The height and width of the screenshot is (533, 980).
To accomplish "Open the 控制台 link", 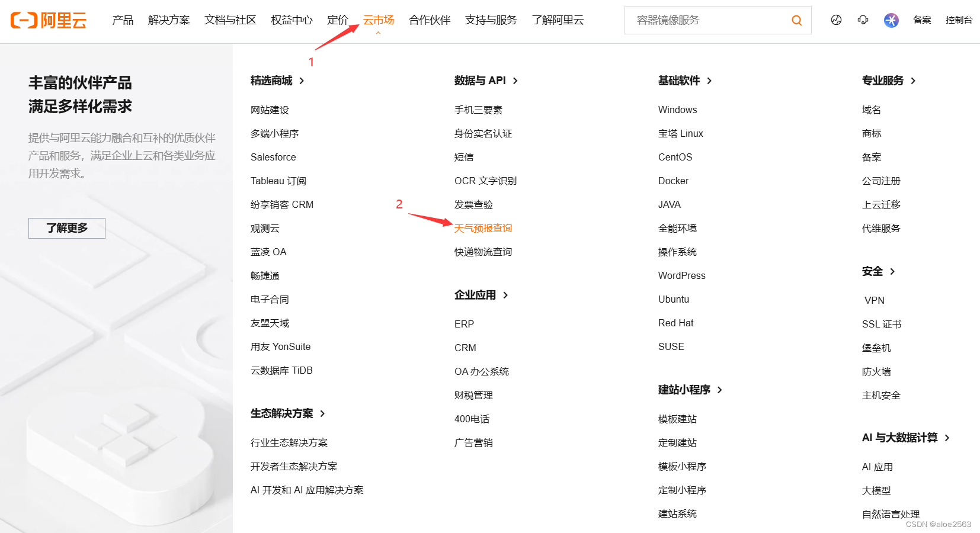I will pos(959,20).
